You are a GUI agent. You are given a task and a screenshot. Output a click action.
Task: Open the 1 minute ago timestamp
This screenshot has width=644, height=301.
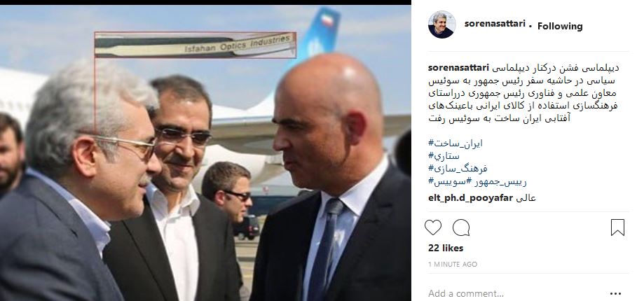453,265
